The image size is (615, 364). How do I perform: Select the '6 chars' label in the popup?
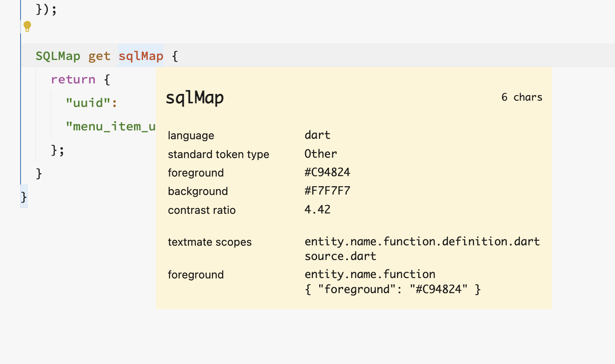[x=522, y=97]
